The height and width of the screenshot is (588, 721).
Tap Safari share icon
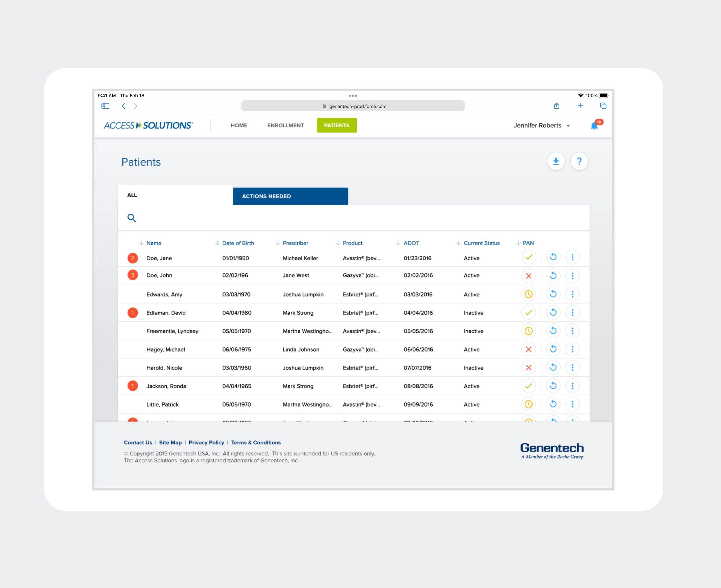click(x=556, y=106)
